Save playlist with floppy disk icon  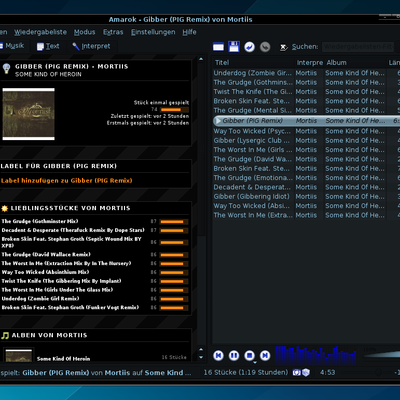(234, 47)
